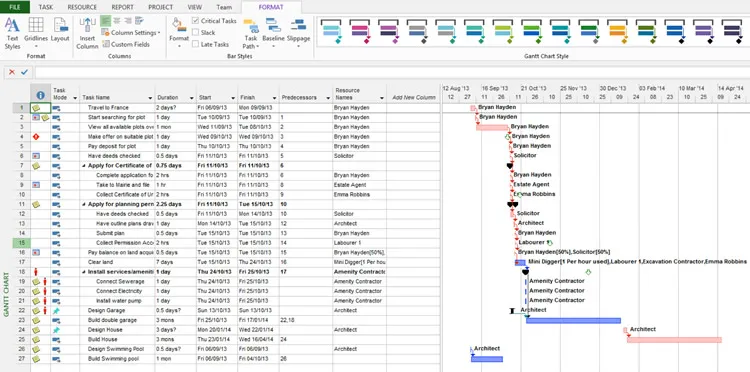Open the bar Format dropdown

pos(179,33)
